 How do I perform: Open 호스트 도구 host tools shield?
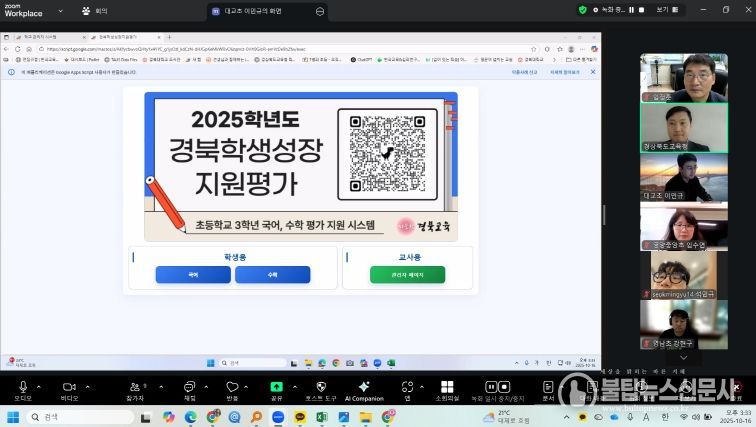(x=321, y=385)
